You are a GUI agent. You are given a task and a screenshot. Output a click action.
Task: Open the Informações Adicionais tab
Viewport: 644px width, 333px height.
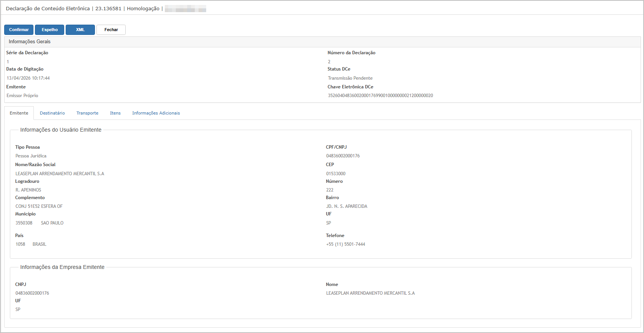click(x=156, y=113)
